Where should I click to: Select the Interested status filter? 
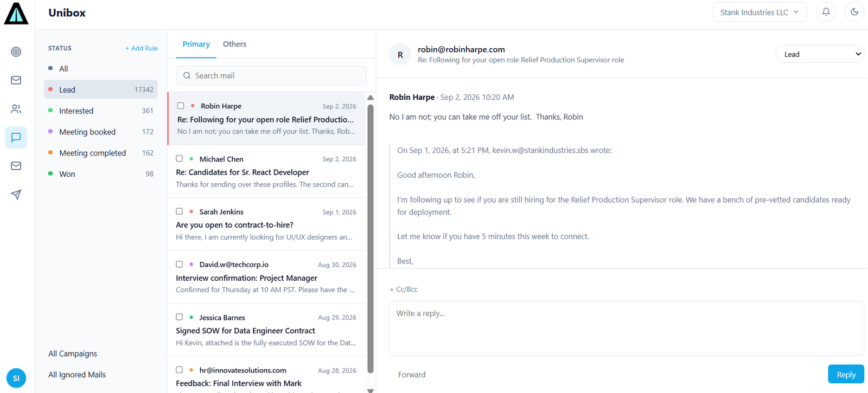[x=101, y=111]
